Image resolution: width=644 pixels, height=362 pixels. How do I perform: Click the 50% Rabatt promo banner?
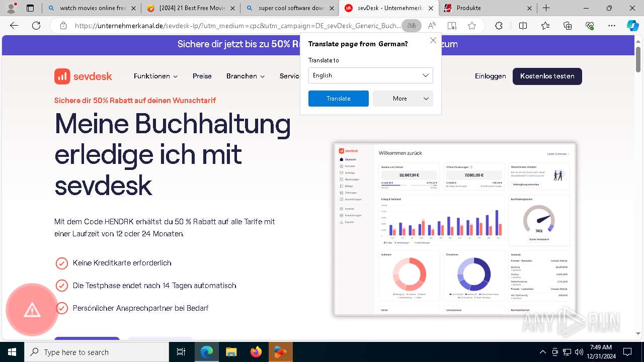(x=318, y=44)
